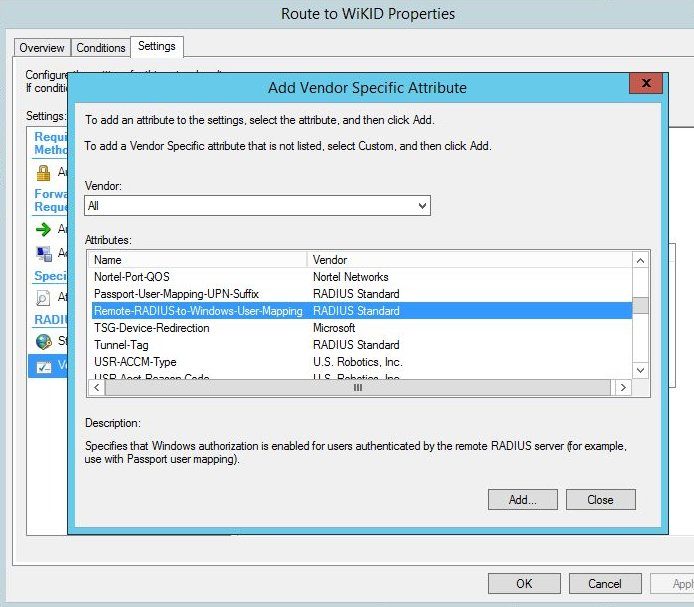
Task: Click the magnifier attribute icon under Specify
Action: 43,297
